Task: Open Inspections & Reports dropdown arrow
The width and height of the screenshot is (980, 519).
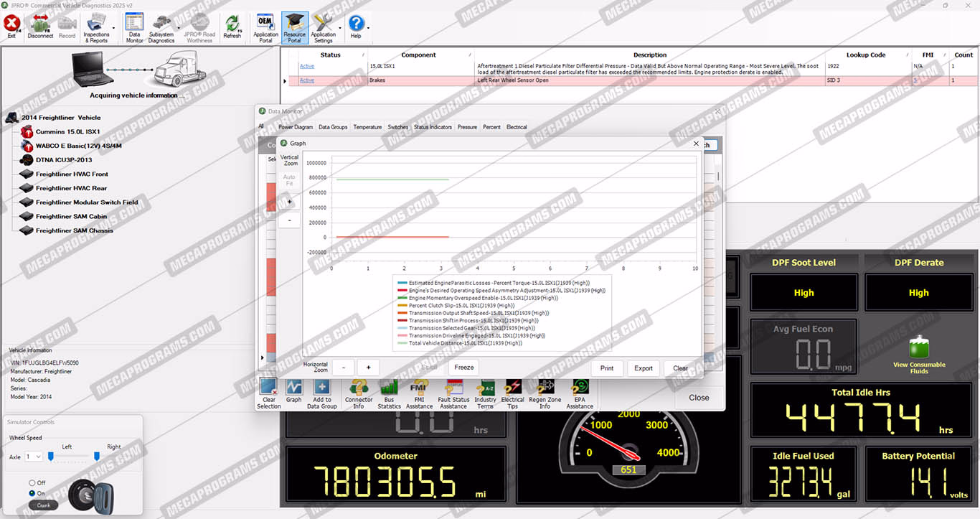Action: pyautogui.click(x=114, y=29)
